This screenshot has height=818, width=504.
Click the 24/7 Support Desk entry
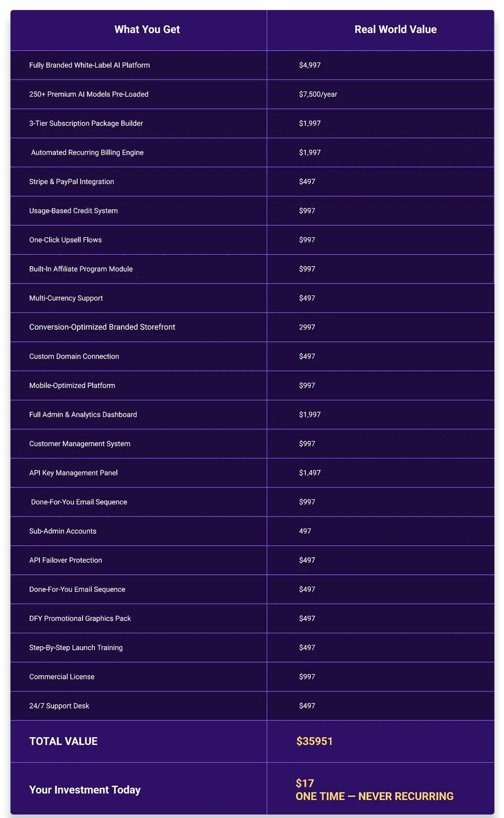[x=59, y=706]
